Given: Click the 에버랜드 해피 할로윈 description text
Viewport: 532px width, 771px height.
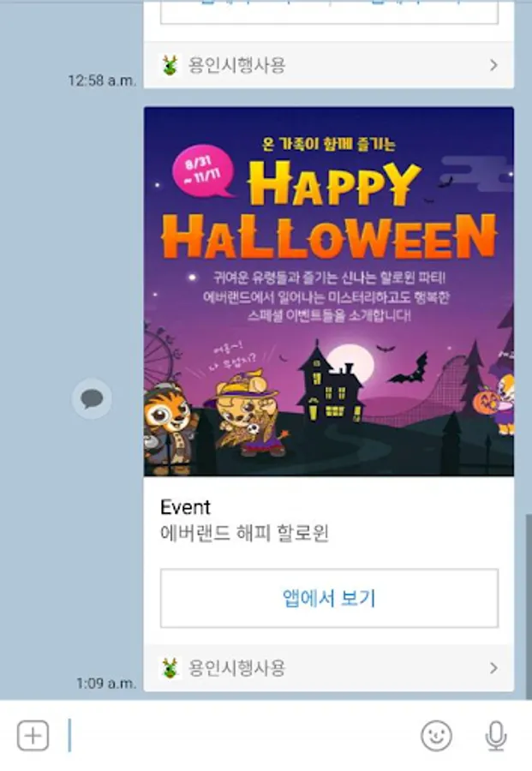Looking at the screenshot, I should [x=244, y=534].
